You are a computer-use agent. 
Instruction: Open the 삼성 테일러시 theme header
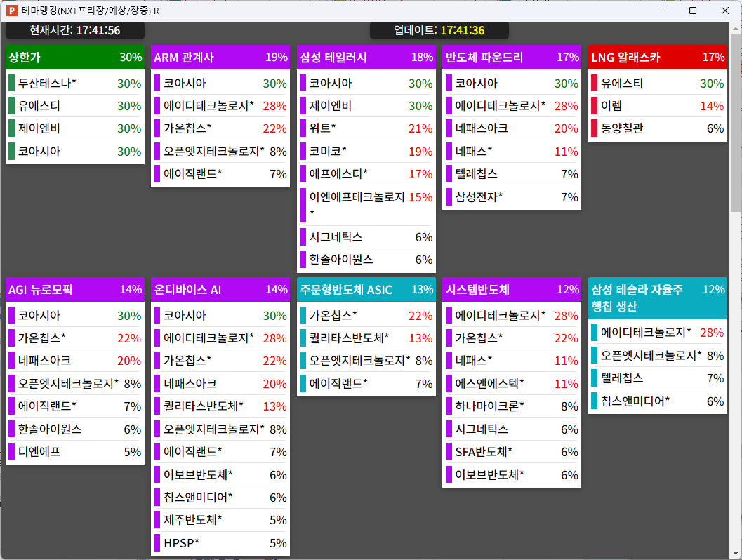pyautogui.click(x=366, y=58)
